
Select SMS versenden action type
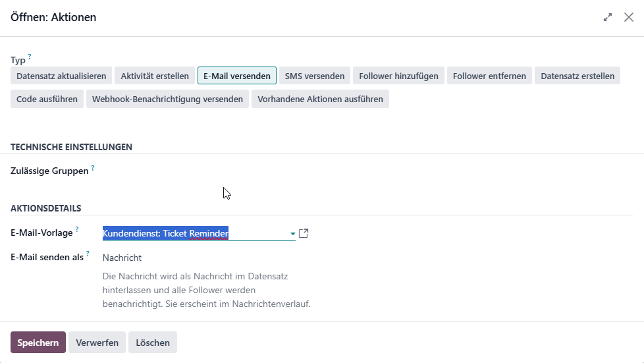click(315, 76)
